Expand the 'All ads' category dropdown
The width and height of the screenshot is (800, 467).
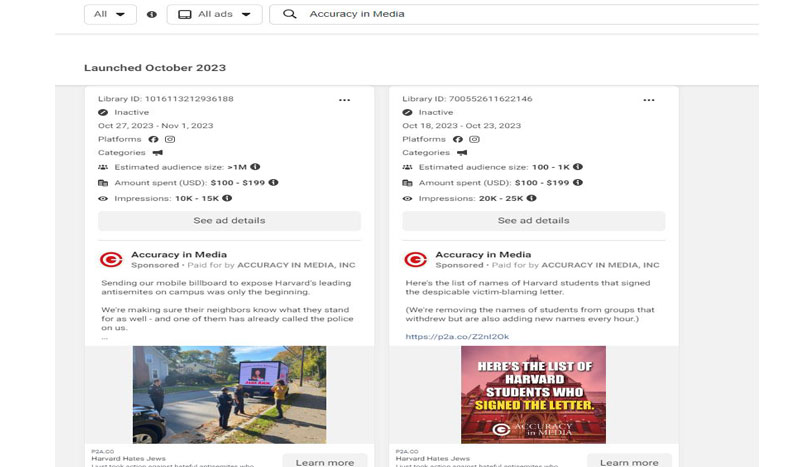(x=214, y=14)
